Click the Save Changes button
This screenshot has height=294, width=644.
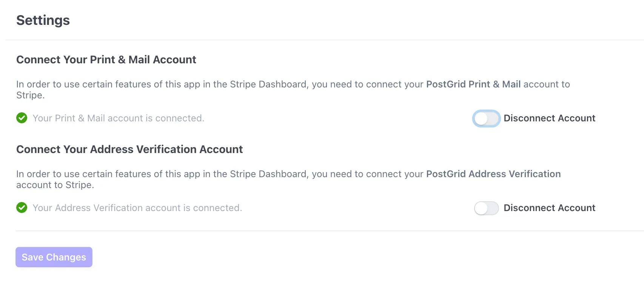pyautogui.click(x=54, y=257)
